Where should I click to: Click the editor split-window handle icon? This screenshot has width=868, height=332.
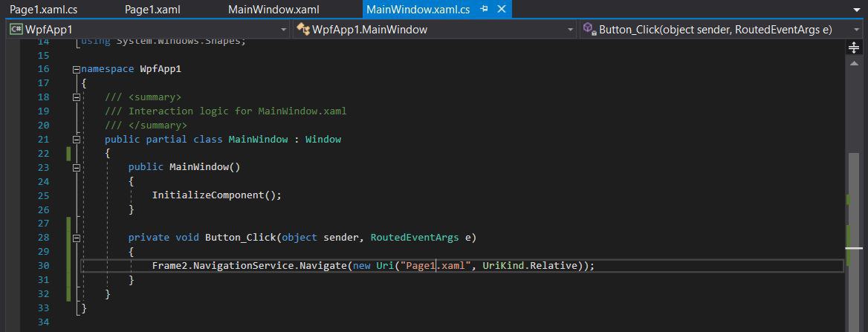[853, 48]
